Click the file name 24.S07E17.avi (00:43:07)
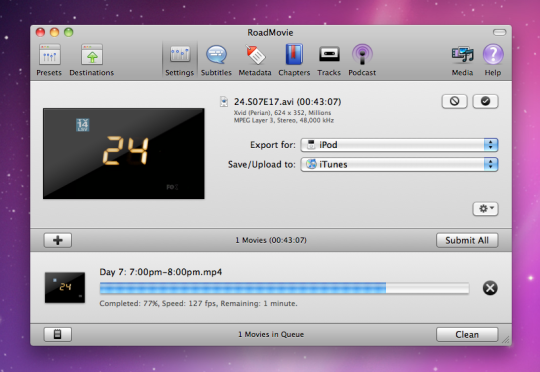The width and height of the screenshot is (540, 372). pyautogui.click(x=288, y=102)
